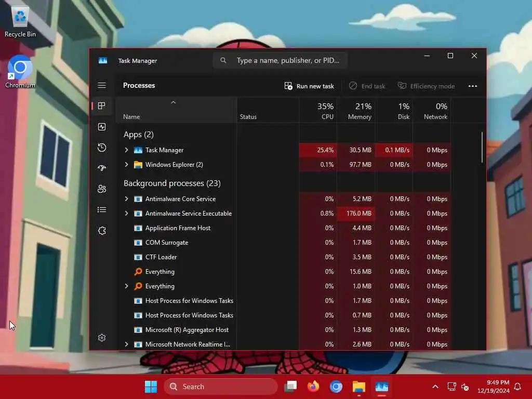Open the Windows Start menu
Image resolution: width=532 pixels, height=399 pixels.
[x=151, y=387]
